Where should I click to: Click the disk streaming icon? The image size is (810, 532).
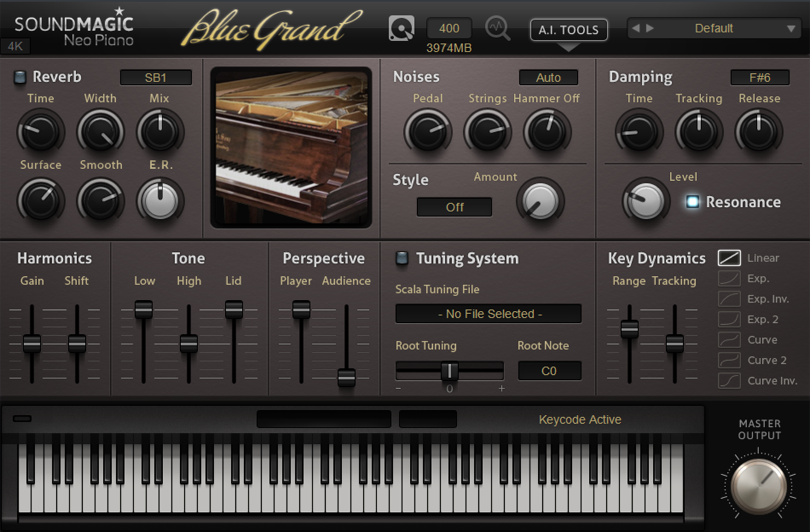pyautogui.click(x=401, y=29)
